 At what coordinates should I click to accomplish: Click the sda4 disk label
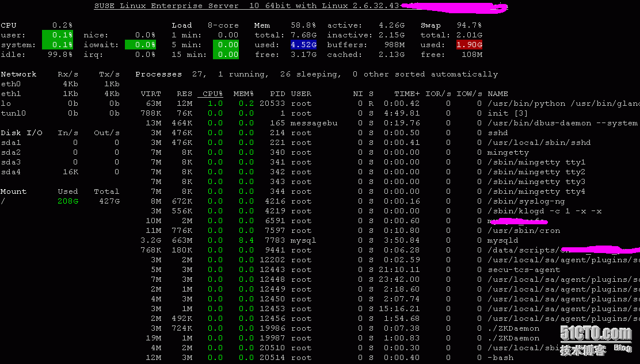click(x=10, y=172)
